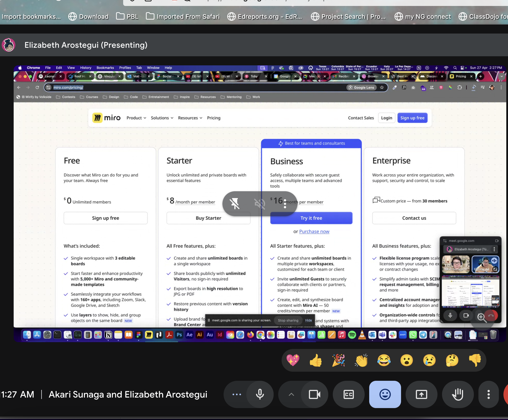508x420 pixels.
Task: Open the presentation tile overlay three-dot options
Action: [x=285, y=204]
